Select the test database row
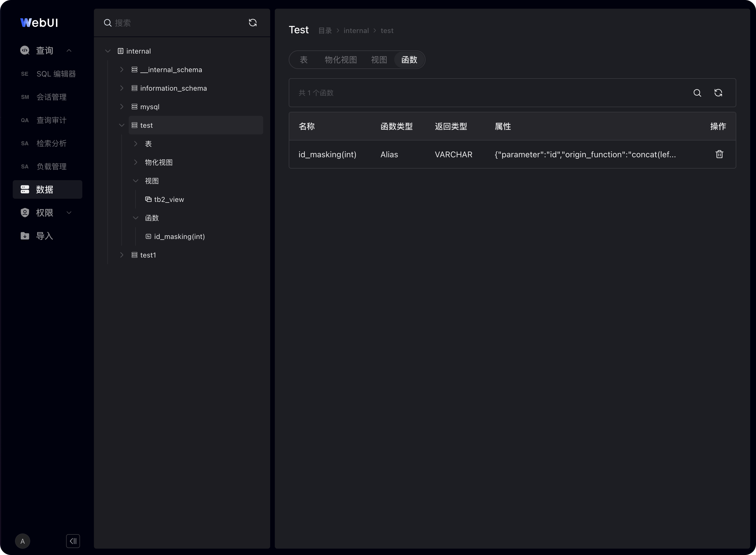756x555 pixels. point(196,125)
